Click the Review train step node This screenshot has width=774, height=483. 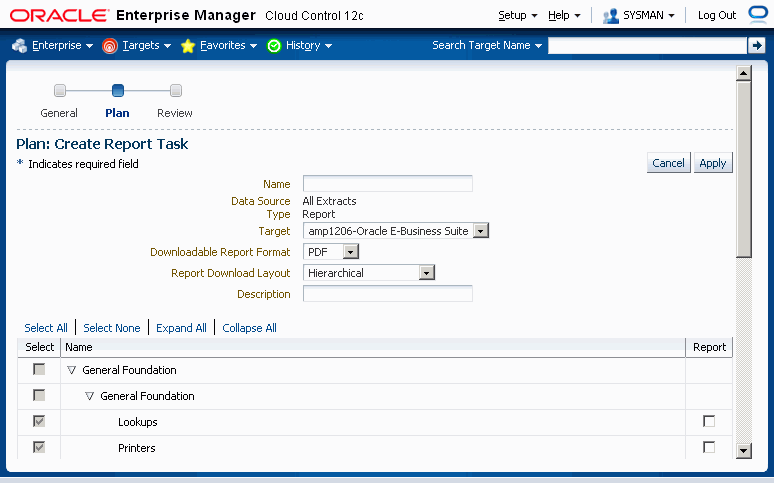[x=176, y=90]
